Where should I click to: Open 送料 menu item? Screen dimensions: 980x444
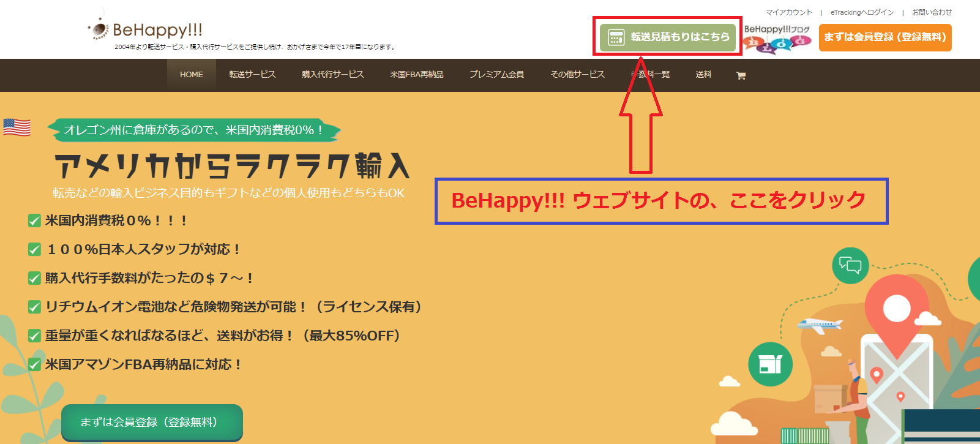click(703, 75)
